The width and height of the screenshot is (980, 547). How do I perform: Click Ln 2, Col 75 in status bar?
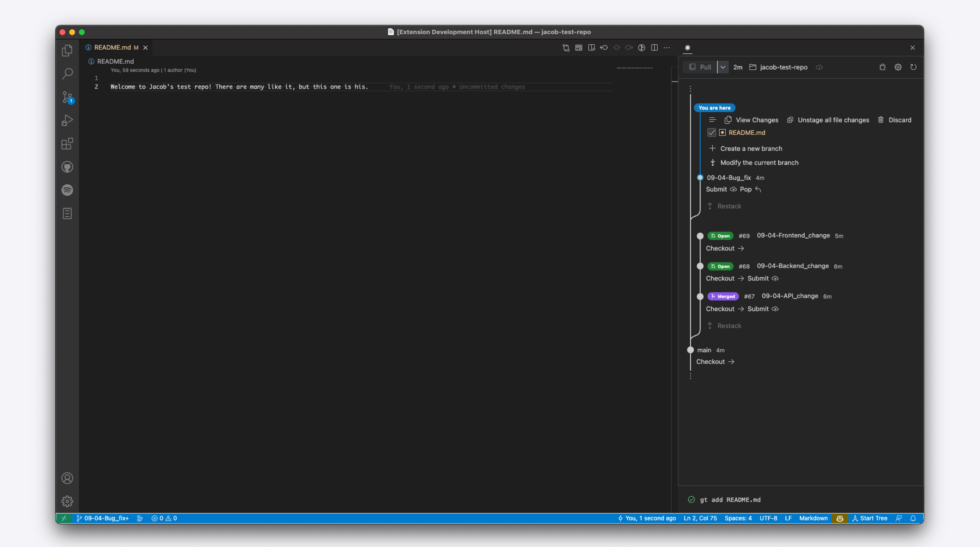point(700,518)
